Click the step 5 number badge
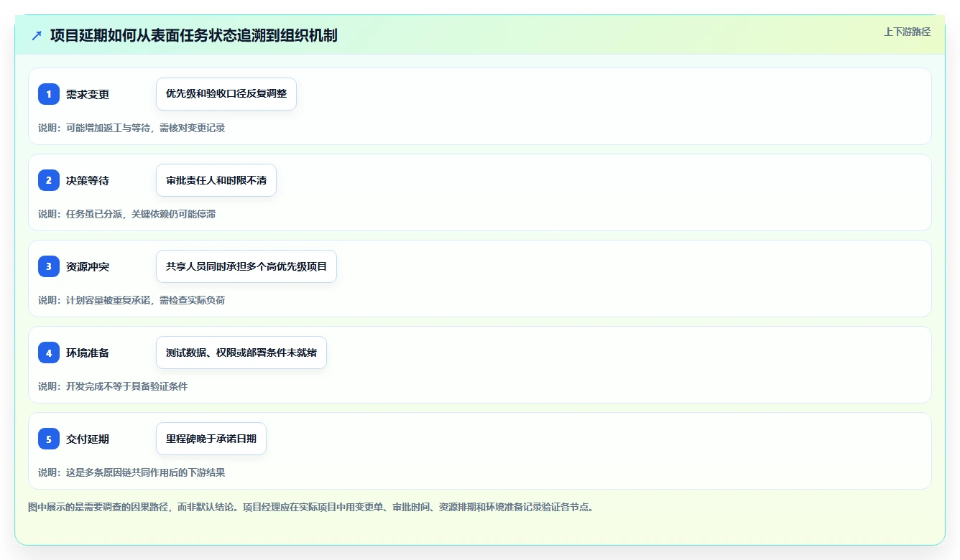 point(49,439)
